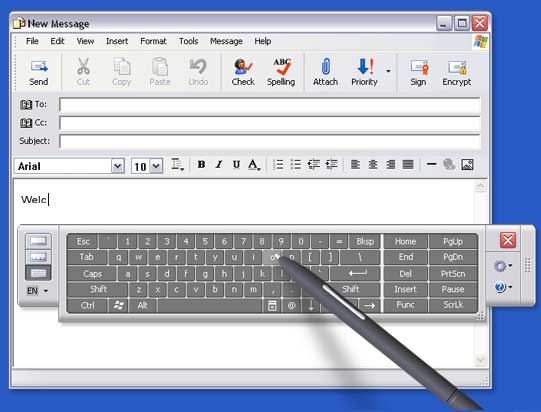Viewport: 541px width, 412px height.
Task: Click the insert picture icon
Action: tap(467, 165)
